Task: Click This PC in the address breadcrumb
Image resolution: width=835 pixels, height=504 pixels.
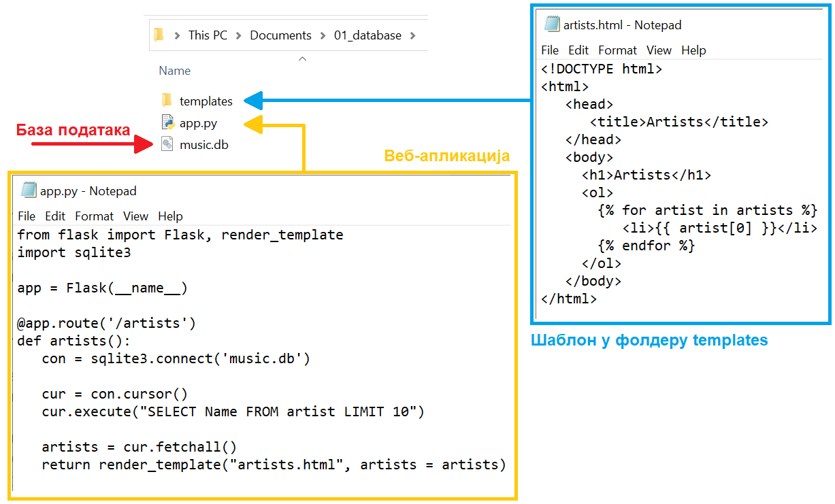Action: pos(208,35)
